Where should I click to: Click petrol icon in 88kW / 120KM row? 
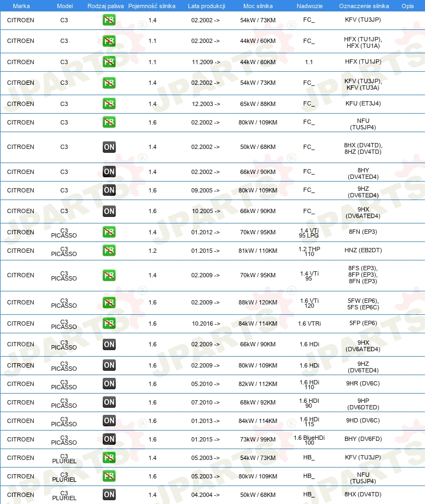(x=109, y=302)
